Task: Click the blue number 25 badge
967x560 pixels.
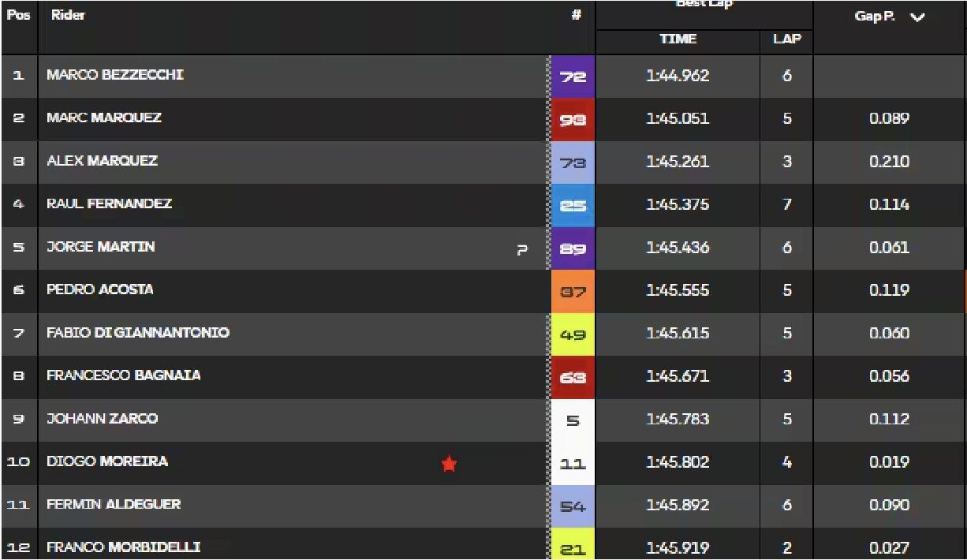Action: tap(573, 205)
